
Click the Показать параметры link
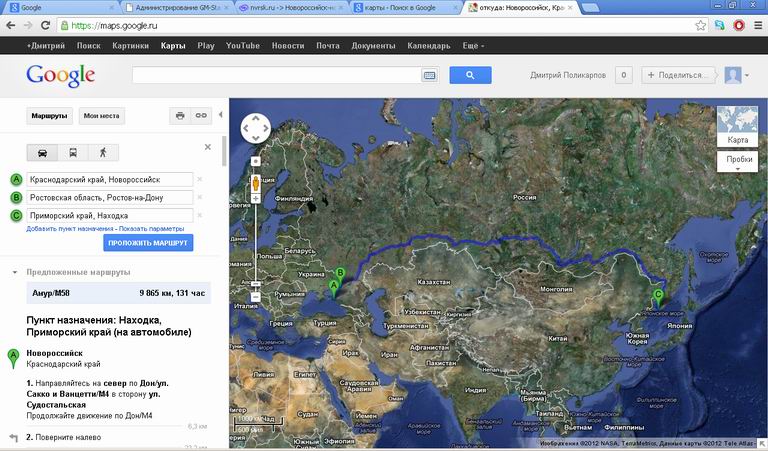[x=151, y=229]
